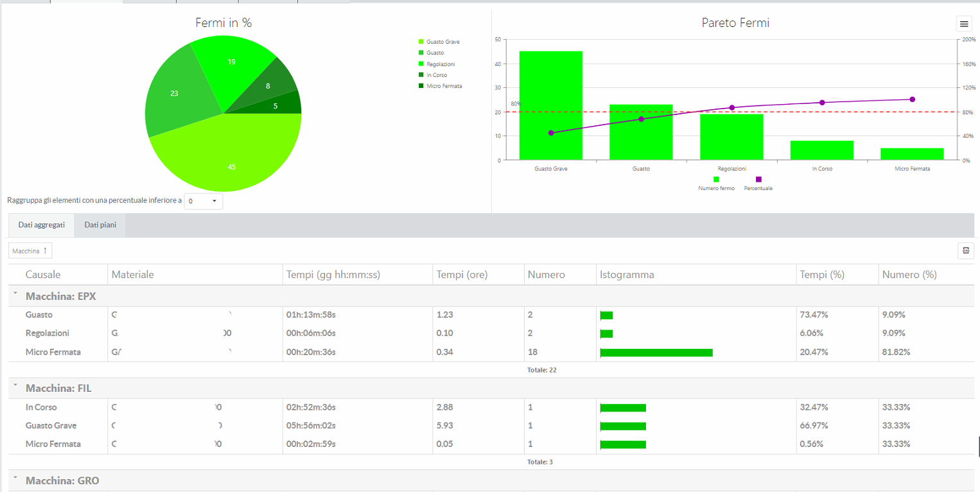
Task: Click the Pareto line point above Micro Fermata
Action: (912, 100)
